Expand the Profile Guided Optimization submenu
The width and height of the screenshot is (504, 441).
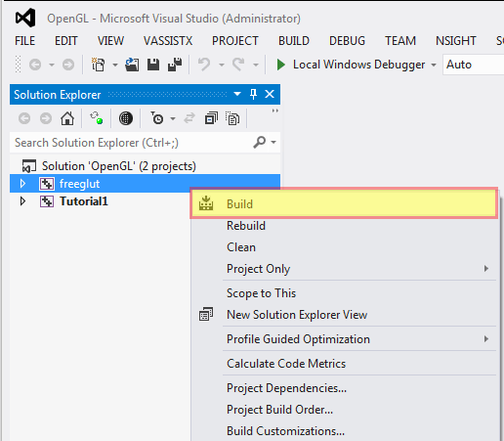pyautogui.click(x=486, y=339)
